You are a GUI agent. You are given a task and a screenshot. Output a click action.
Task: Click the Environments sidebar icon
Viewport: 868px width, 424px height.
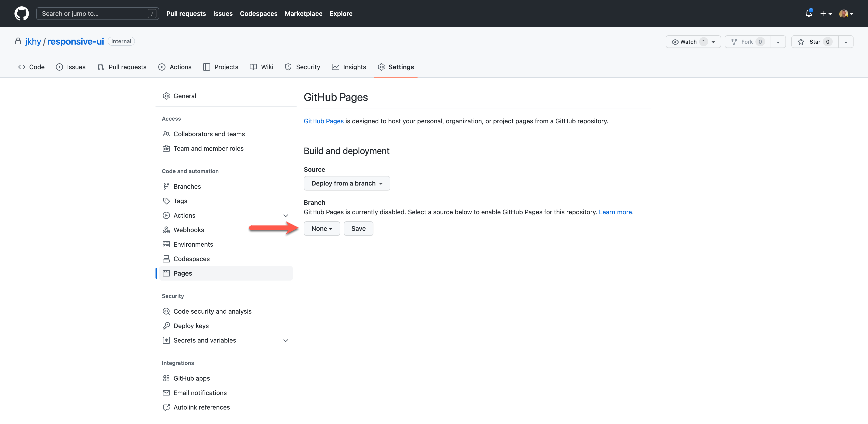pos(166,244)
